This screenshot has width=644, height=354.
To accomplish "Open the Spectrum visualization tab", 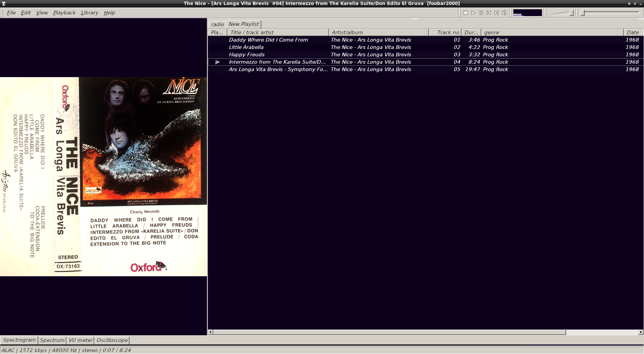I will 52,340.
